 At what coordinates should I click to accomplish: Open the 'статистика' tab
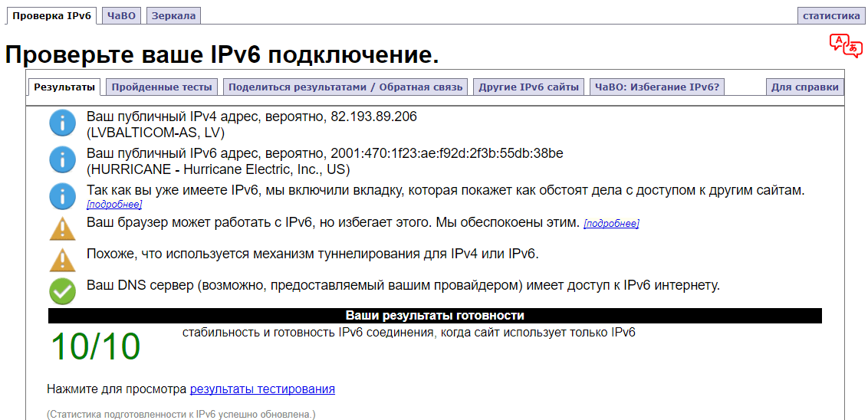pos(831,16)
